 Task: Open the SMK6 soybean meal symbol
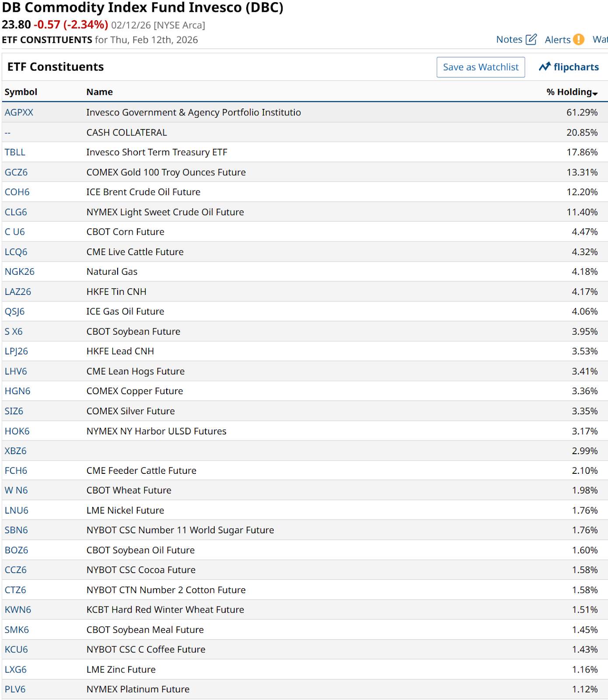(17, 630)
